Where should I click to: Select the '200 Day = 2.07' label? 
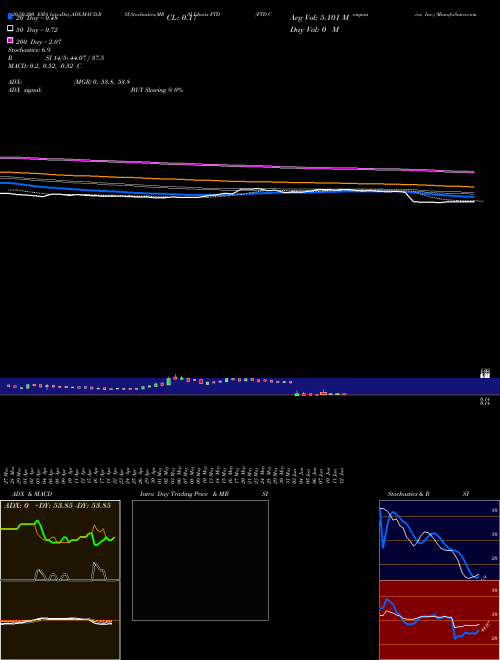(39, 42)
